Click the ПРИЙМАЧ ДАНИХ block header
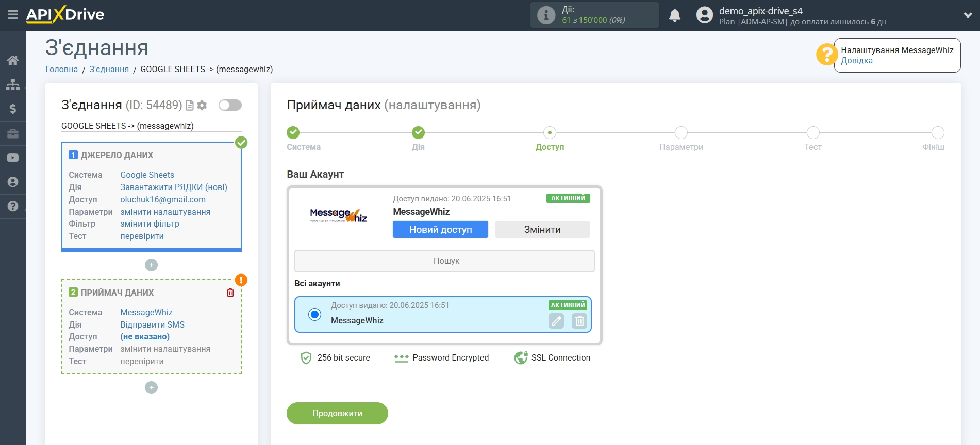 click(117, 293)
